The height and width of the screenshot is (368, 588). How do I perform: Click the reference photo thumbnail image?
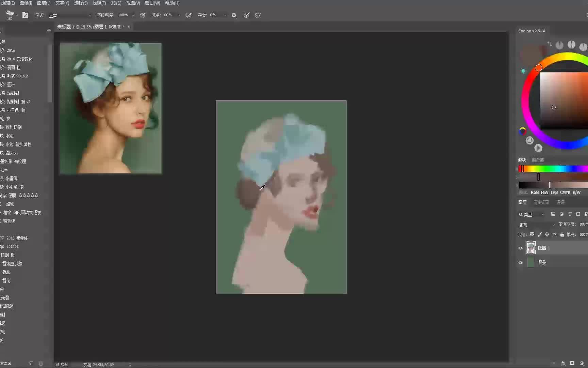click(x=111, y=108)
